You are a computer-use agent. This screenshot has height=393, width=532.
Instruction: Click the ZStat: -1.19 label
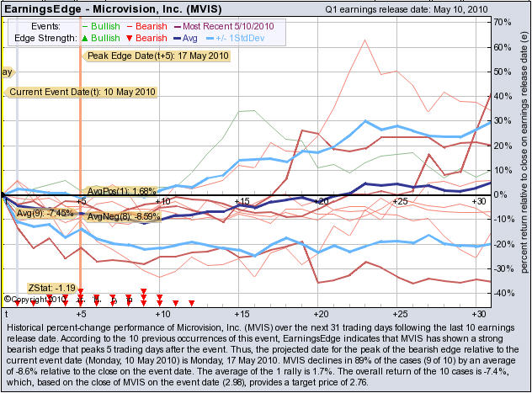(x=50, y=286)
